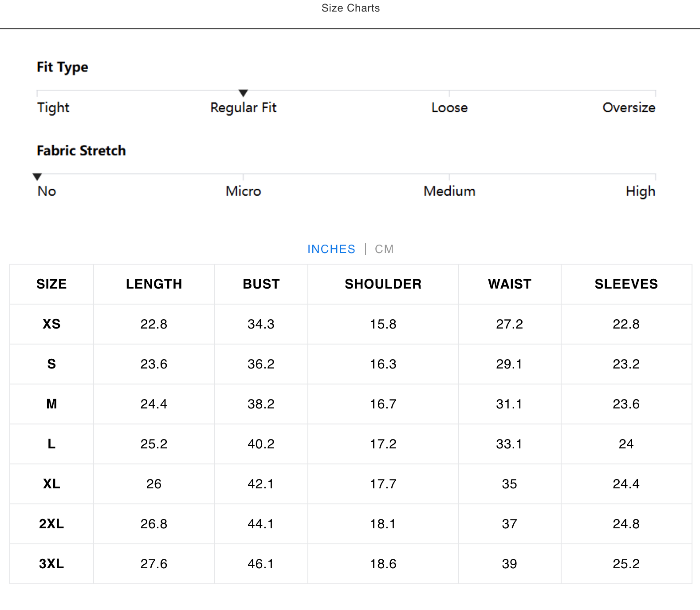Viewport: 700px width, 610px height.
Task: Click the Size Charts title
Action: 350,8
